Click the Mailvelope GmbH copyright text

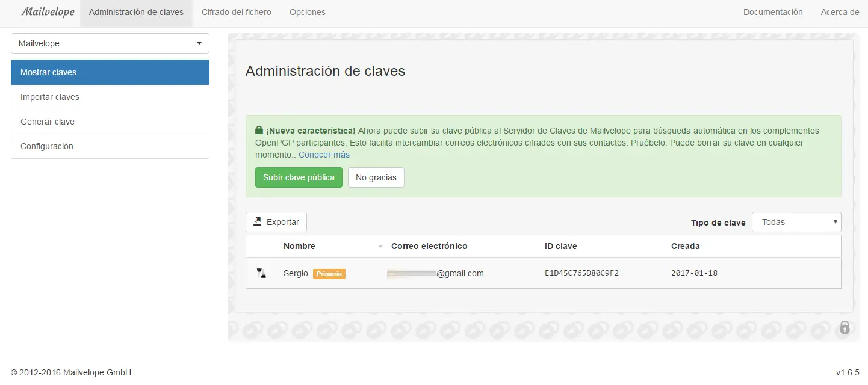pos(71,372)
